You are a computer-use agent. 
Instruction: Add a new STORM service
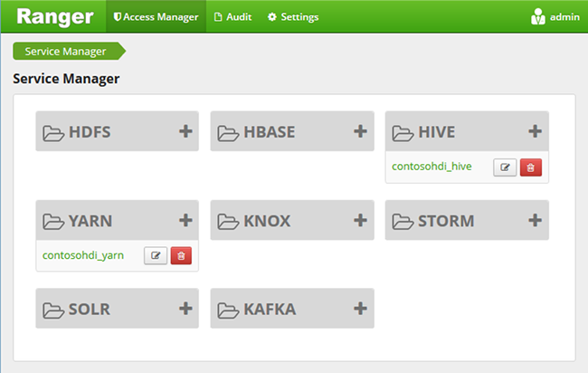pos(536,220)
